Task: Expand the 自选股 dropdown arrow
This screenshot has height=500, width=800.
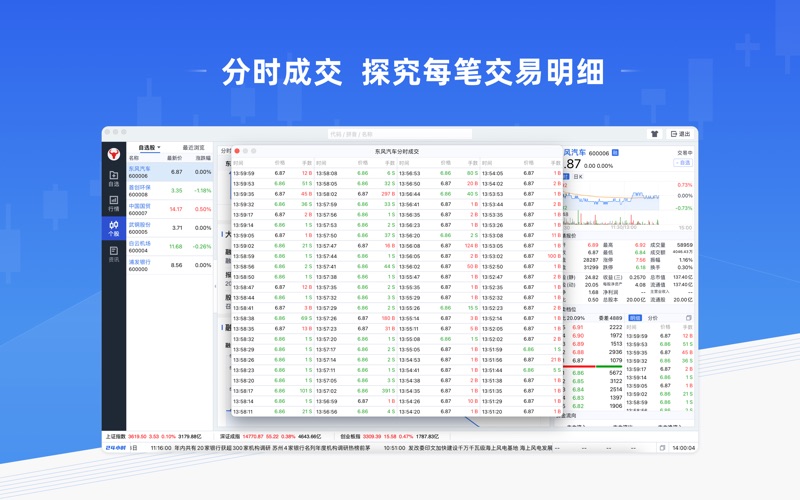Action: coord(159,147)
